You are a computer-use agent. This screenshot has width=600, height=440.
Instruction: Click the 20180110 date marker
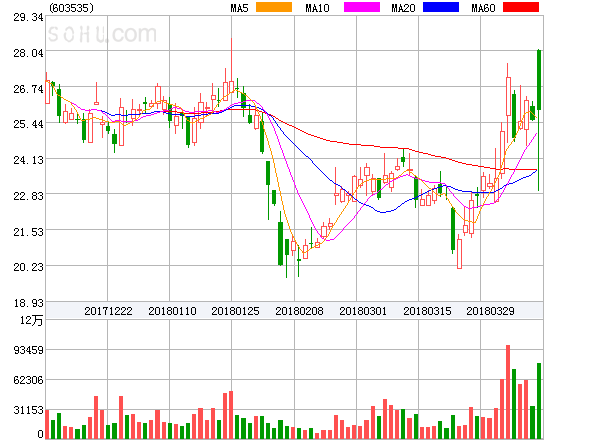[172, 311]
